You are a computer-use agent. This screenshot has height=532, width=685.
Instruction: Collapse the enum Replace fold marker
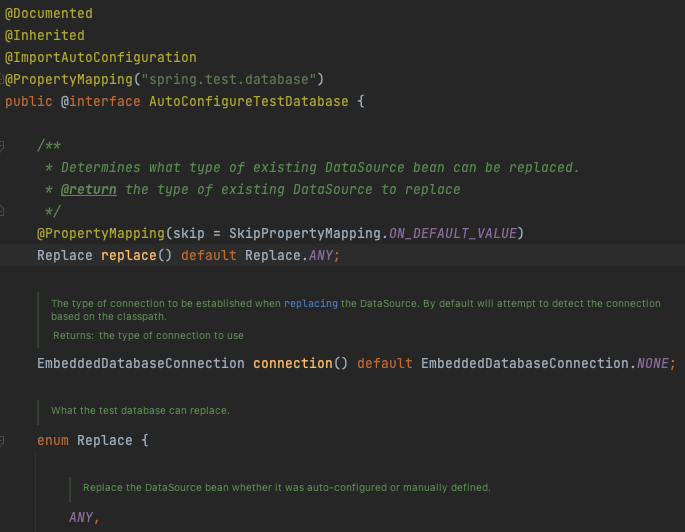(x=2, y=441)
